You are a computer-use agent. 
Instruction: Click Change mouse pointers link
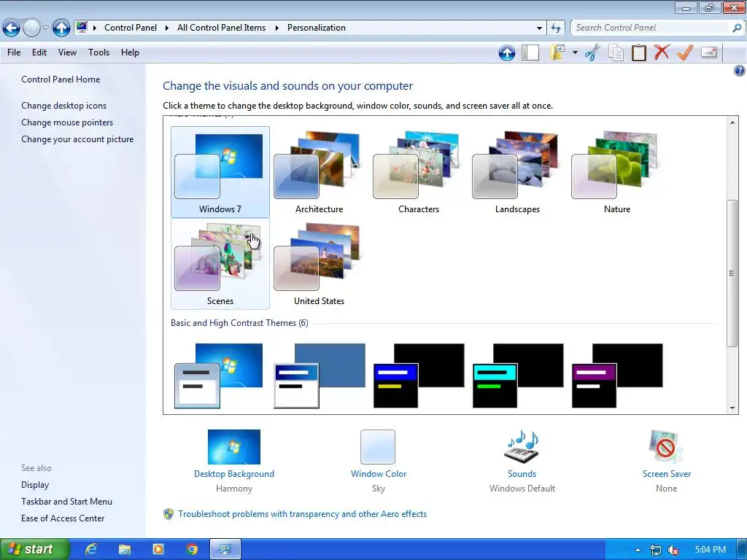67,122
